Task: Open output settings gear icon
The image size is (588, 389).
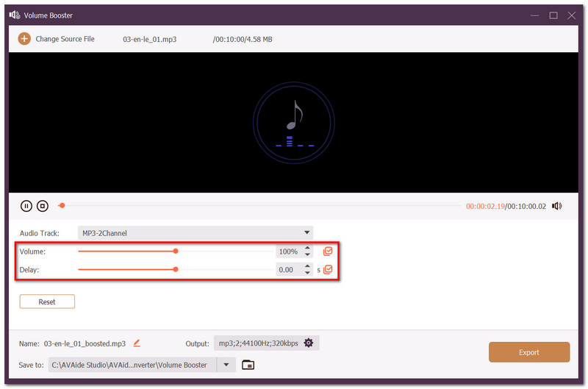Action: tap(308, 343)
